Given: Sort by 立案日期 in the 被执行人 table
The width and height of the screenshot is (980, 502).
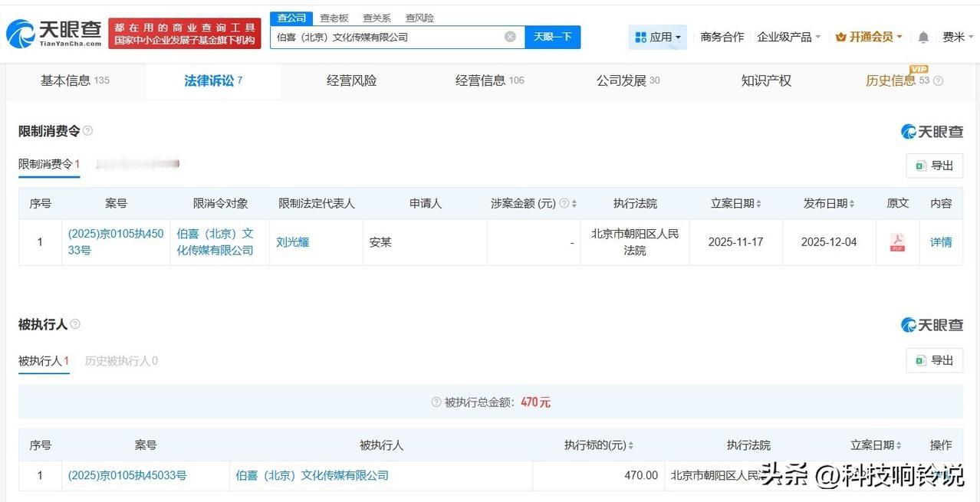Looking at the screenshot, I should coord(898,445).
